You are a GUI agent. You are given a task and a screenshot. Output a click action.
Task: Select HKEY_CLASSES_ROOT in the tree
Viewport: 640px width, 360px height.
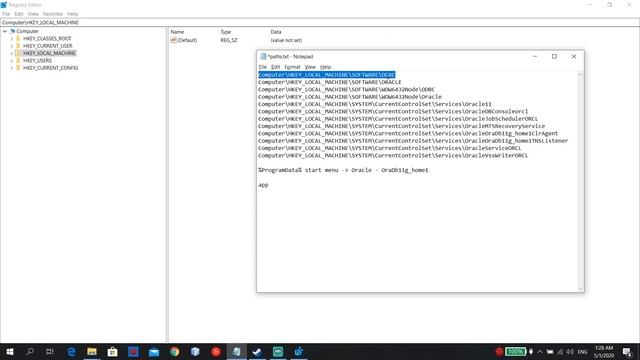[47, 38]
